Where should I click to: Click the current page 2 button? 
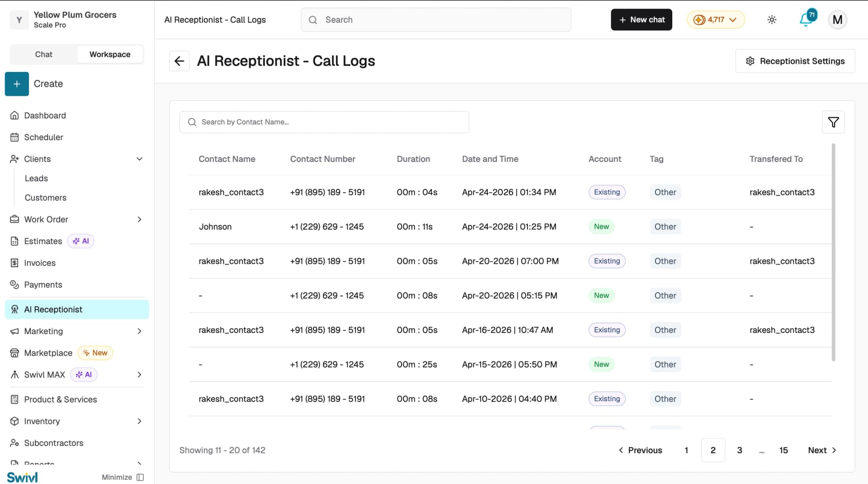(713, 450)
